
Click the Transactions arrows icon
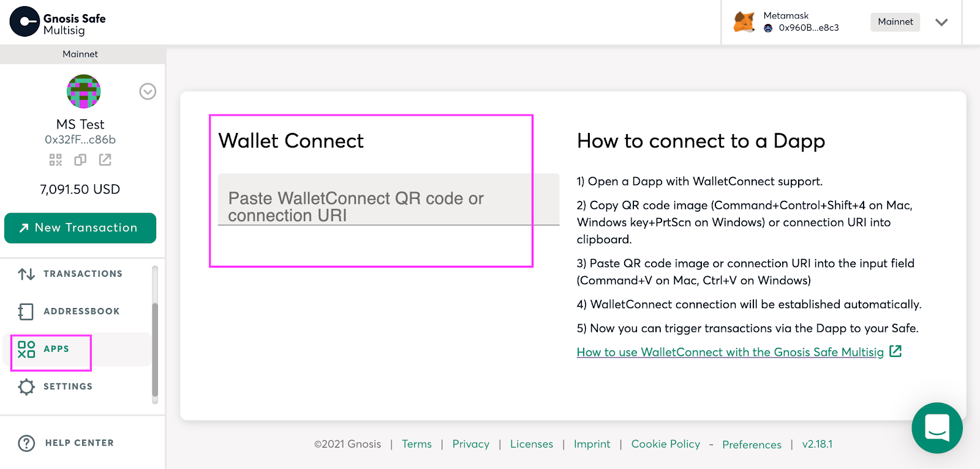point(26,274)
